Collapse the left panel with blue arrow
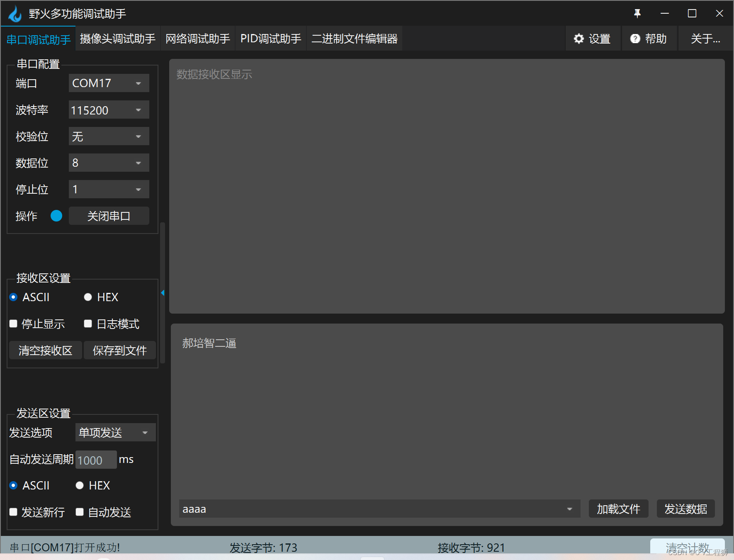 click(163, 293)
